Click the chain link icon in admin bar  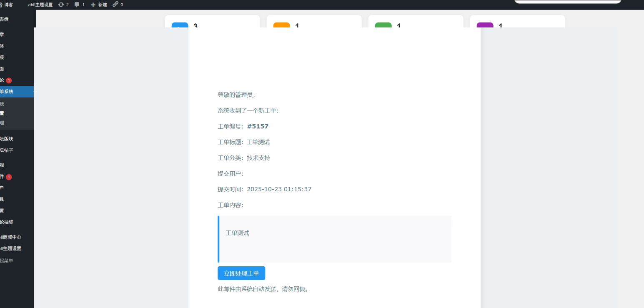click(115, 5)
